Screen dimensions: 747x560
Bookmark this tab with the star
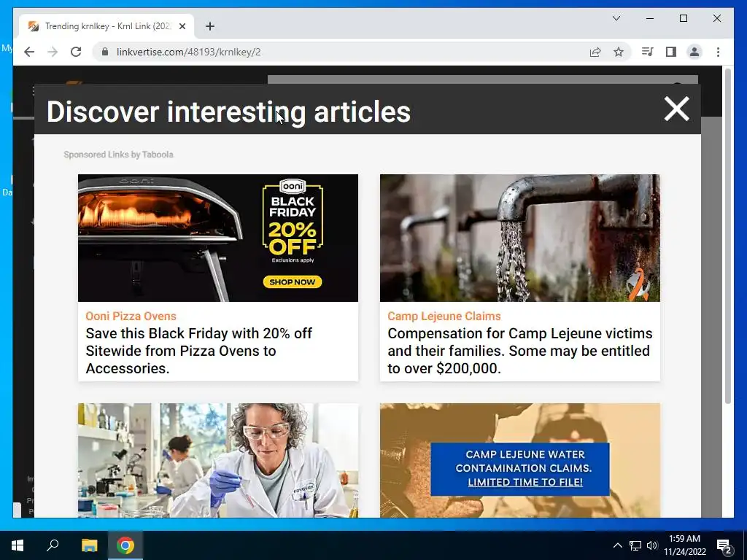[619, 52]
